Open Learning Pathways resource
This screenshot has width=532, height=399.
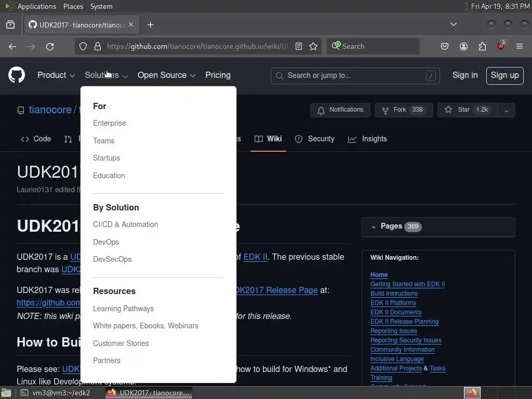(x=124, y=309)
